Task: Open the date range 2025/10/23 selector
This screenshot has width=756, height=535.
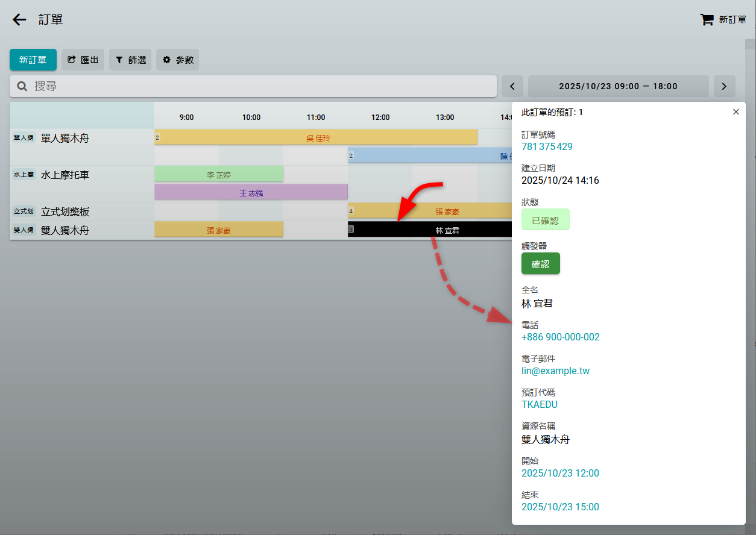Action: [x=618, y=86]
